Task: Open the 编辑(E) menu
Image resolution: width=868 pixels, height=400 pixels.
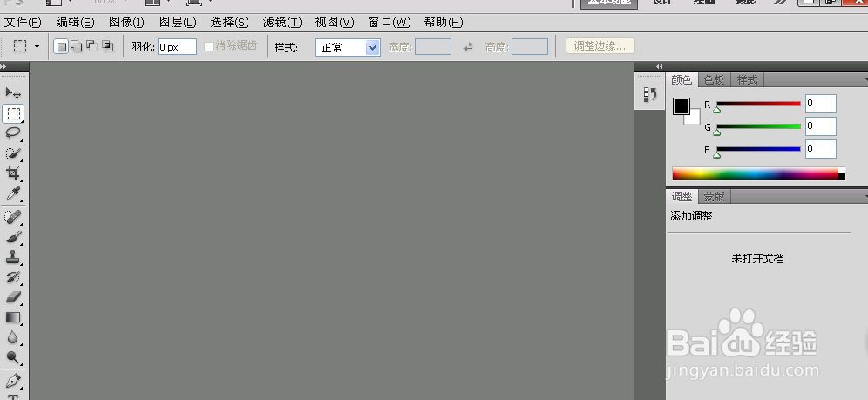Action: [x=75, y=23]
